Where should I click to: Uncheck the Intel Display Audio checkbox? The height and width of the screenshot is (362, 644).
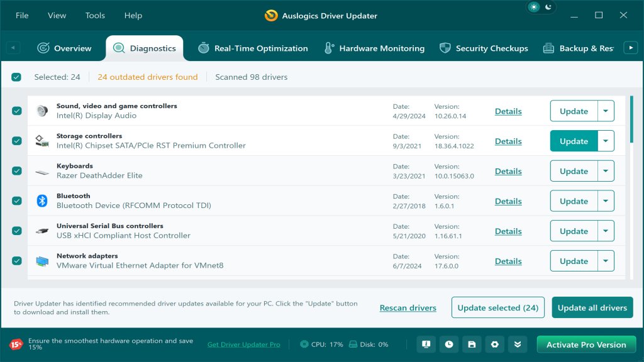pos(17,111)
